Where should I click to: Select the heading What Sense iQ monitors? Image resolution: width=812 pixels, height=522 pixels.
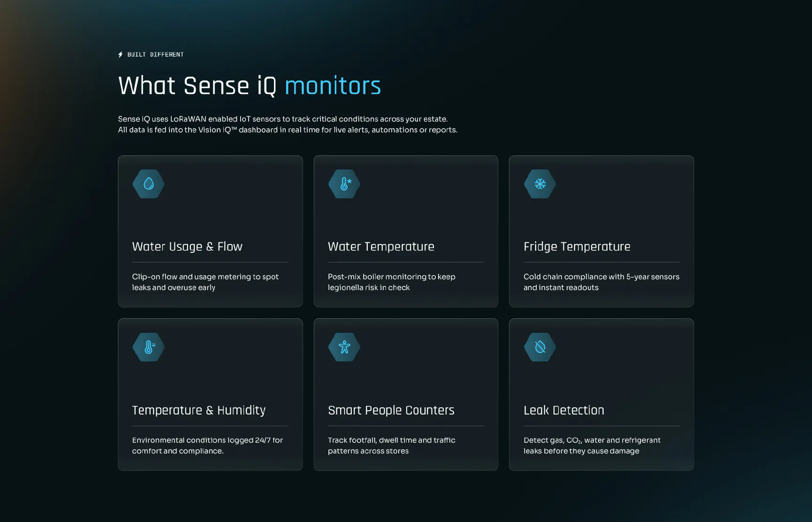click(249, 85)
